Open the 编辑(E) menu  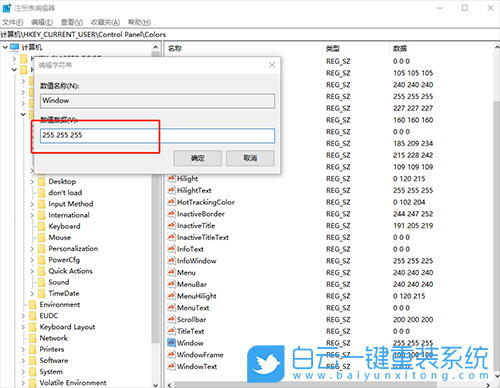click(42, 22)
